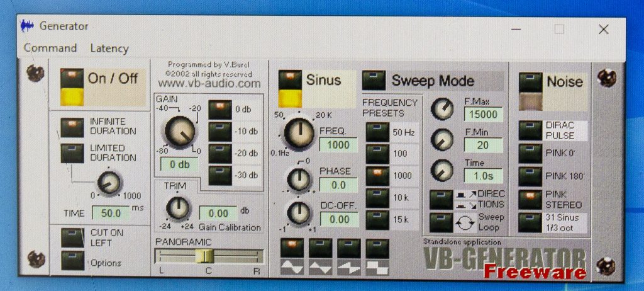Image resolution: width=644 pixels, height=291 pixels.
Task: Click the duration time knob
Action: coord(109,182)
